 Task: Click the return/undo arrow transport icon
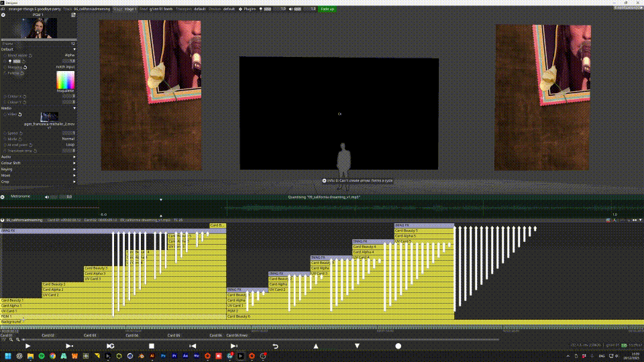pyautogui.click(x=275, y=346)
